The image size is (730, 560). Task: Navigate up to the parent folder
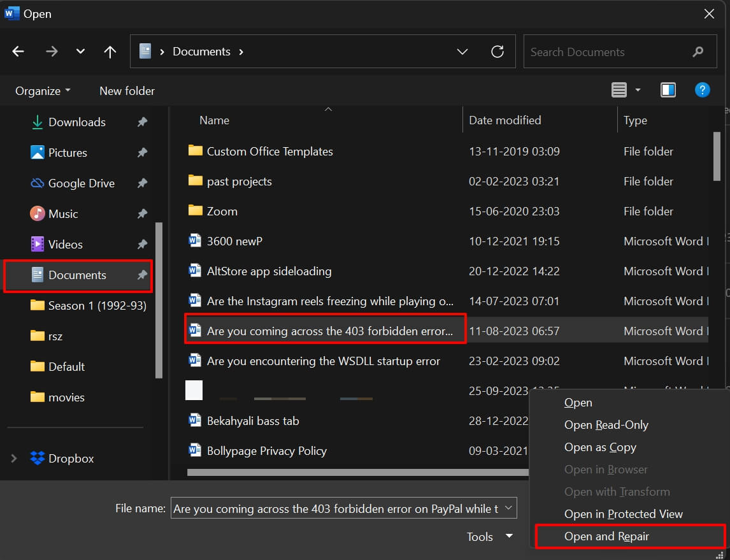click(110, 52)
